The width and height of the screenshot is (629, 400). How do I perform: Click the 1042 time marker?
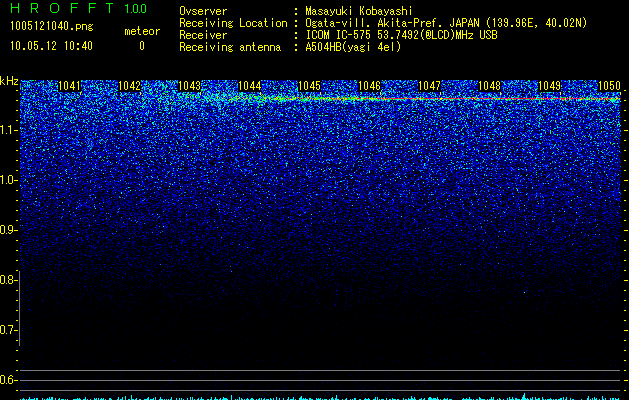click(130, 86)
